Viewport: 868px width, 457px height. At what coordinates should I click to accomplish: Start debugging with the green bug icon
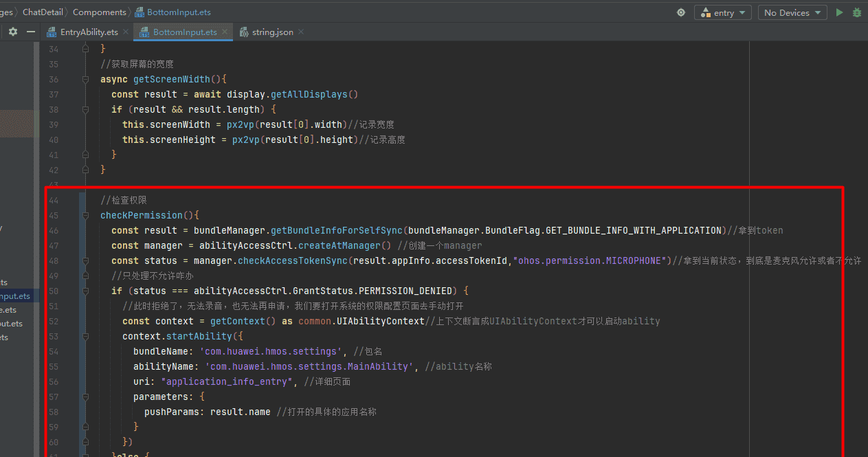(x=857, y=12)
